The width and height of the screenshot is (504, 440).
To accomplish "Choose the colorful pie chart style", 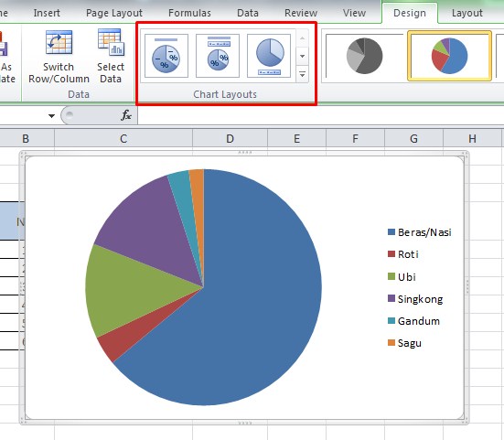I will pyautogui.click(x=449, y=56).
